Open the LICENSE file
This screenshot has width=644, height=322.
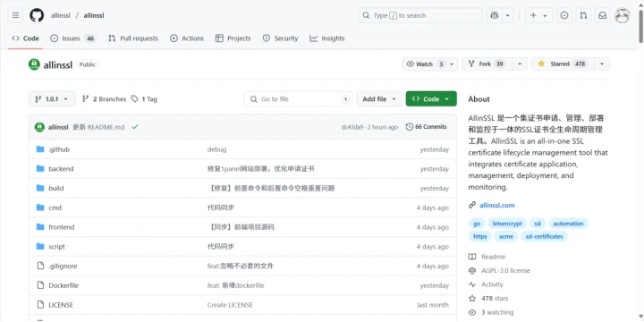pos(61,305)
